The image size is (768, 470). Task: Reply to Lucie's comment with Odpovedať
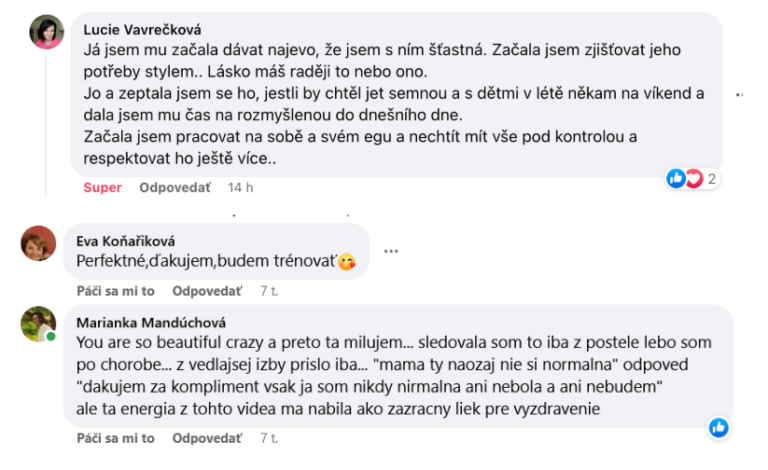point(174,187)
